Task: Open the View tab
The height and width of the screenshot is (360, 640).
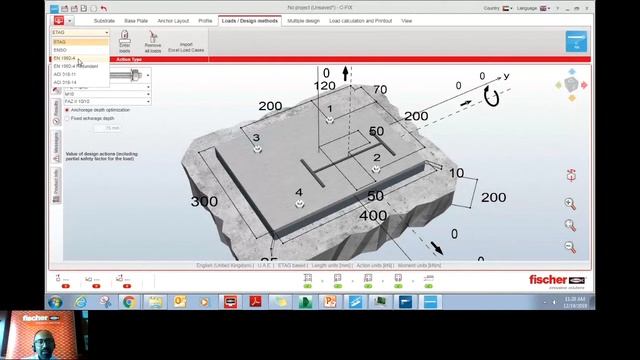Action: point(407,21)
